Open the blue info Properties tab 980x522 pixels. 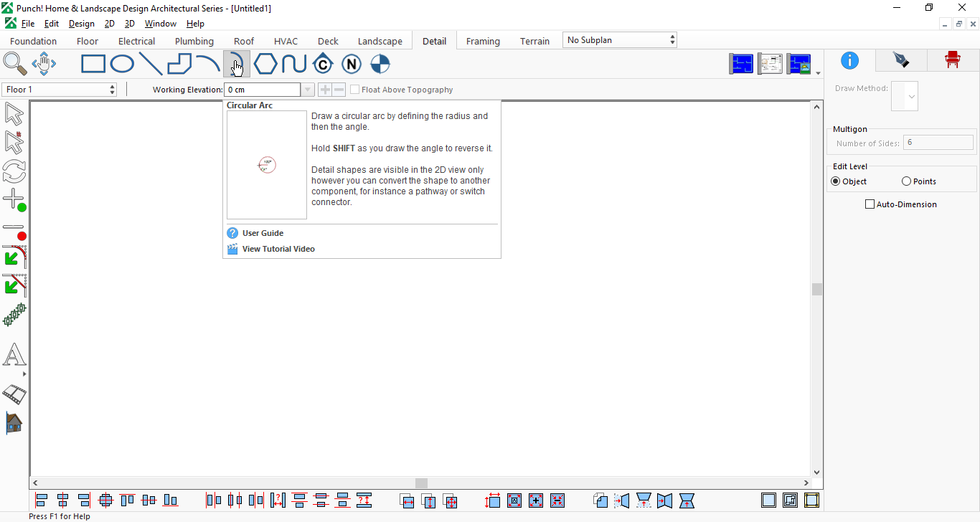[849, 60]
